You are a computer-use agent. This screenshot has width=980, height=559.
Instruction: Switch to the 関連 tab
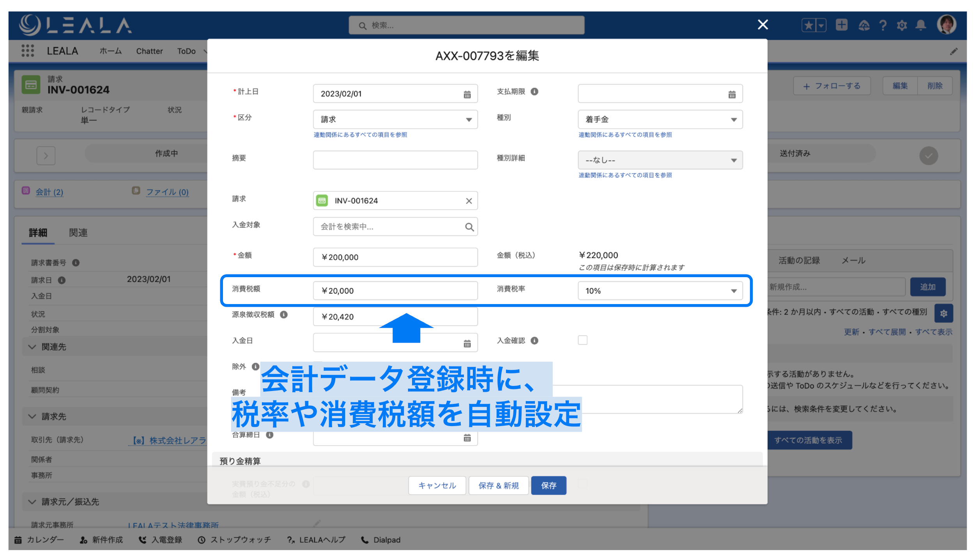[x=78, y=233]
